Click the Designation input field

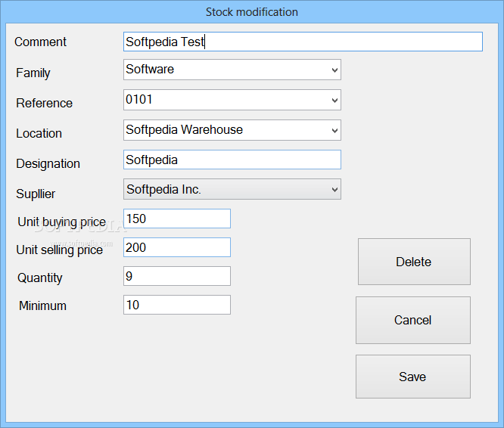232,160
